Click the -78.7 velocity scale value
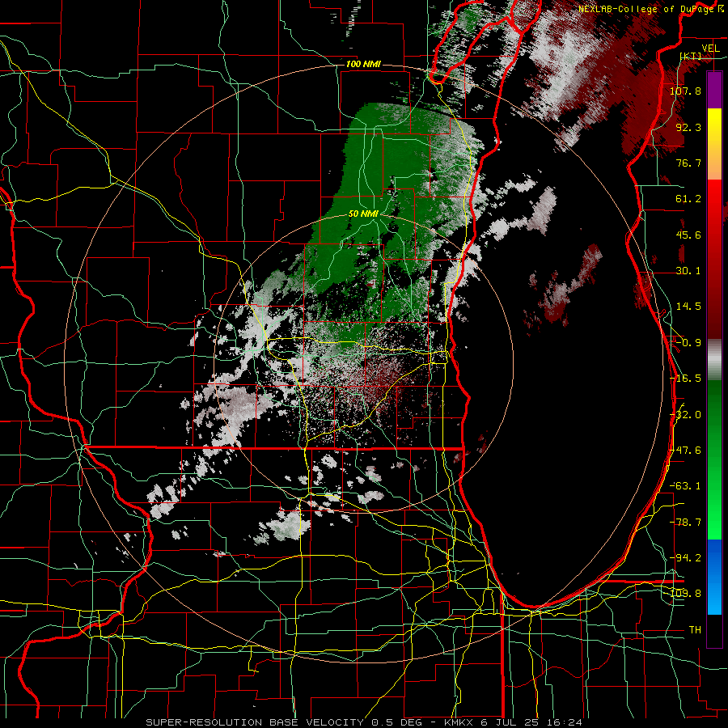This screenshot has height=728, width=728. tap(685, 522)
